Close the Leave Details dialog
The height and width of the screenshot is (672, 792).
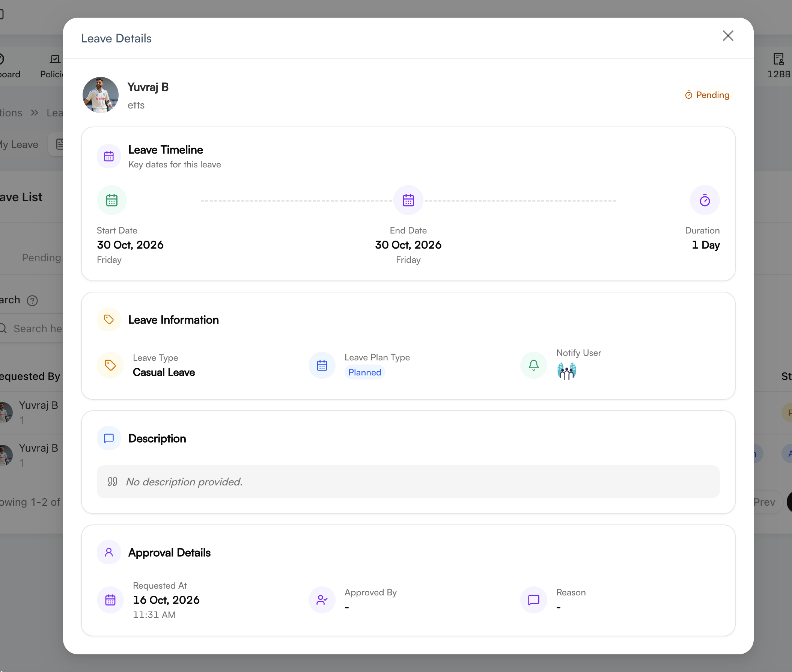pos(727,36)
